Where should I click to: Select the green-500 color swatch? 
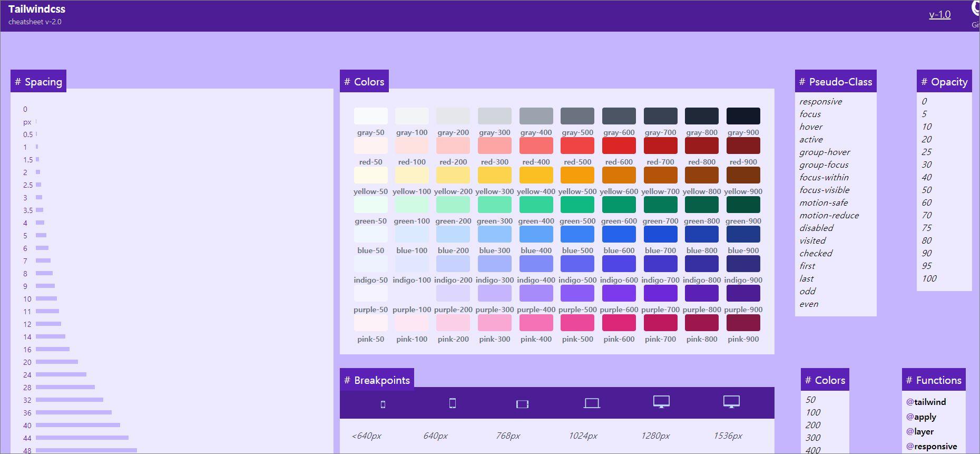click(x=577, y=205)
